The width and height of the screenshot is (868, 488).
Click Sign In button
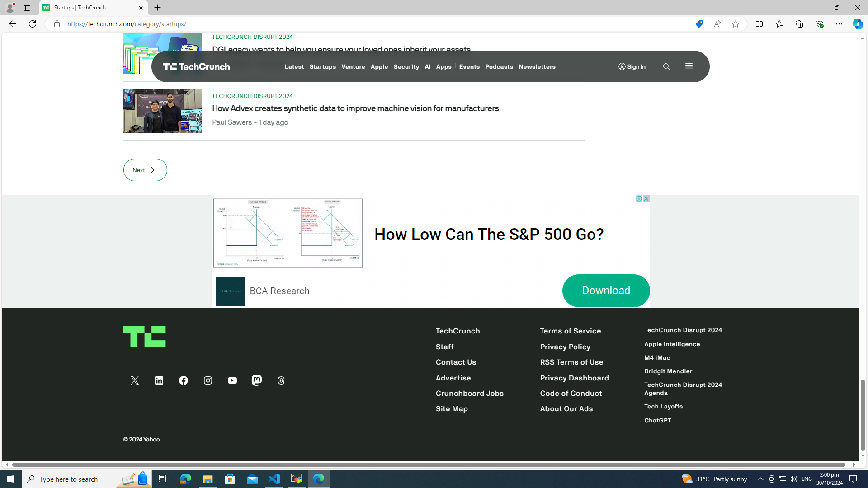point(632,66)
